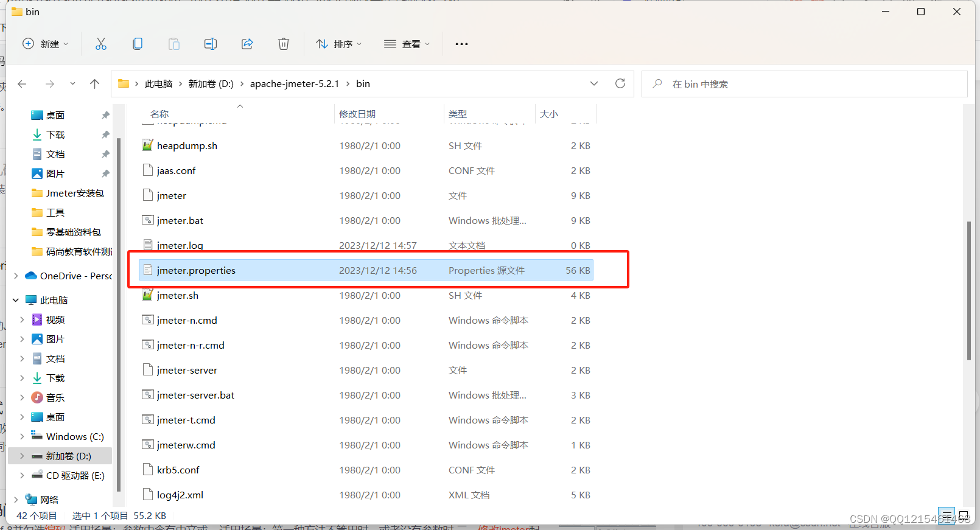Select the jmeterw.cmd file
Screen dimensions: 980x530
[366, 445]
